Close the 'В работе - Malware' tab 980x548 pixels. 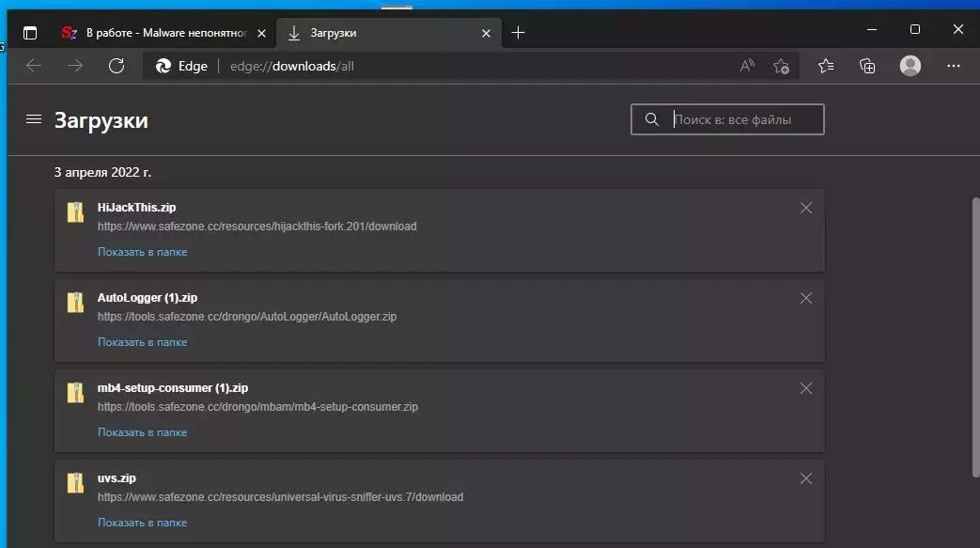pos(262,34)
